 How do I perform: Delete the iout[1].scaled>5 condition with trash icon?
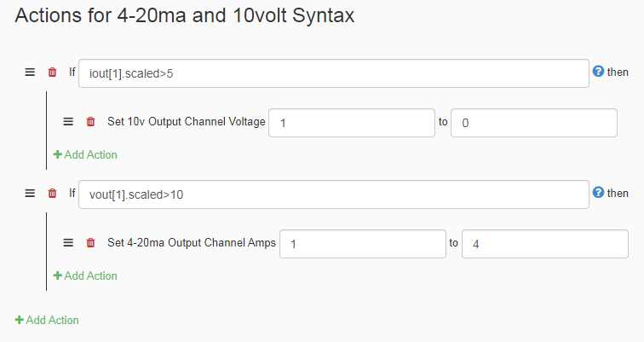tap(52, 72)
